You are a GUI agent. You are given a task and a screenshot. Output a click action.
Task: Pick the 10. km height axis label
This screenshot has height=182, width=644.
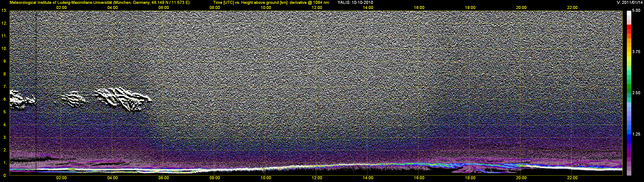point(4,48)
